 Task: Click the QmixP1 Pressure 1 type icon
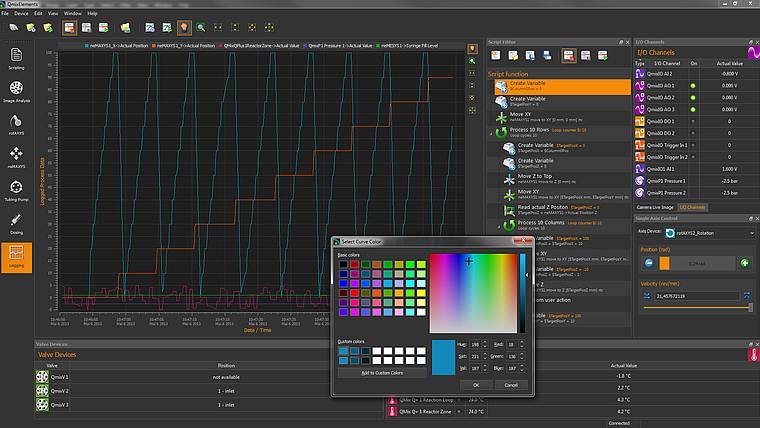click(640, 181)
